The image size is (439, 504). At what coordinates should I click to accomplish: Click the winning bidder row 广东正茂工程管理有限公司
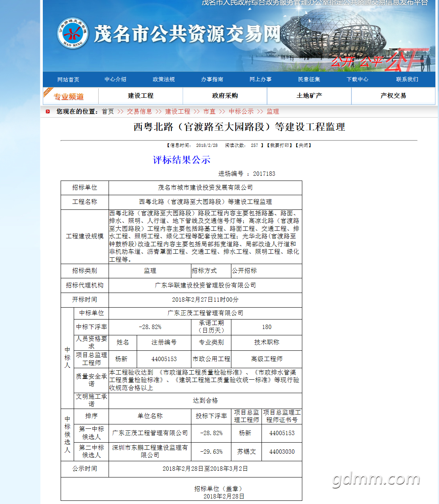click(205, 313)
